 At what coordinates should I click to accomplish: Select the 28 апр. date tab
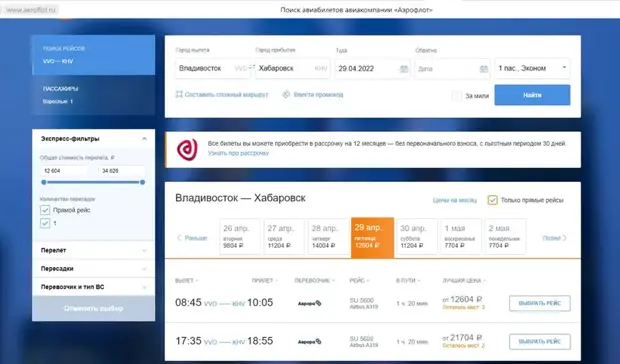pyautogui.click(x=328, y=236)
